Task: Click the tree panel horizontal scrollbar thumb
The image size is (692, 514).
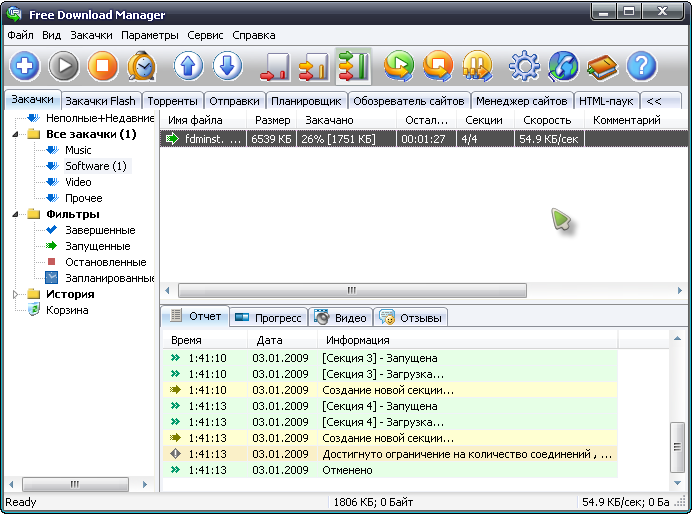Action: coord(75,484)
